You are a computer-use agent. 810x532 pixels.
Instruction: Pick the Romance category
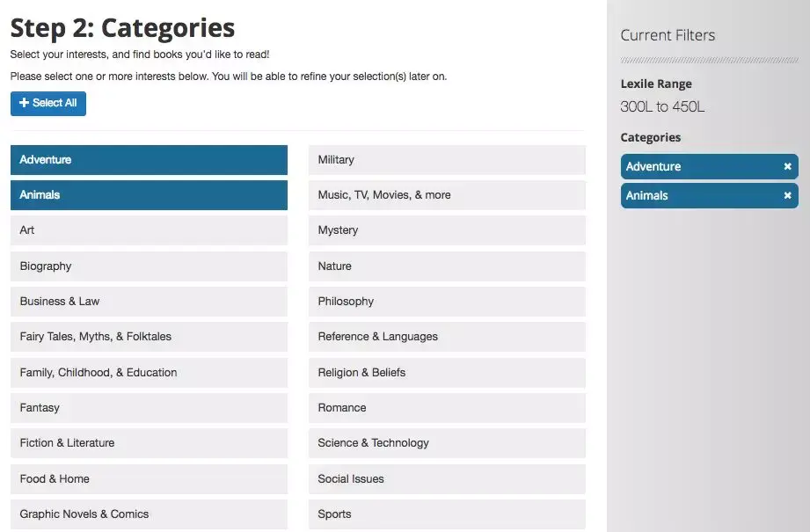click(x=447, y=408)
